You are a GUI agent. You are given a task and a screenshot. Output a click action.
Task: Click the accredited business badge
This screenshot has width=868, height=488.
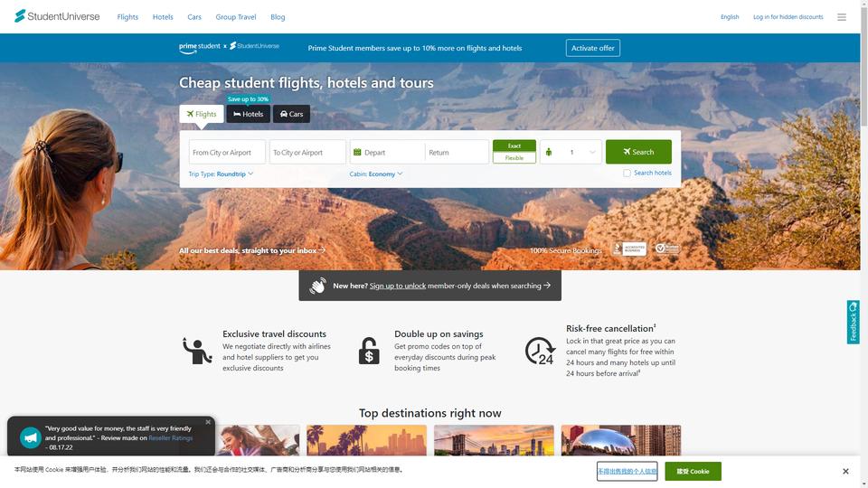pos(629,249)
